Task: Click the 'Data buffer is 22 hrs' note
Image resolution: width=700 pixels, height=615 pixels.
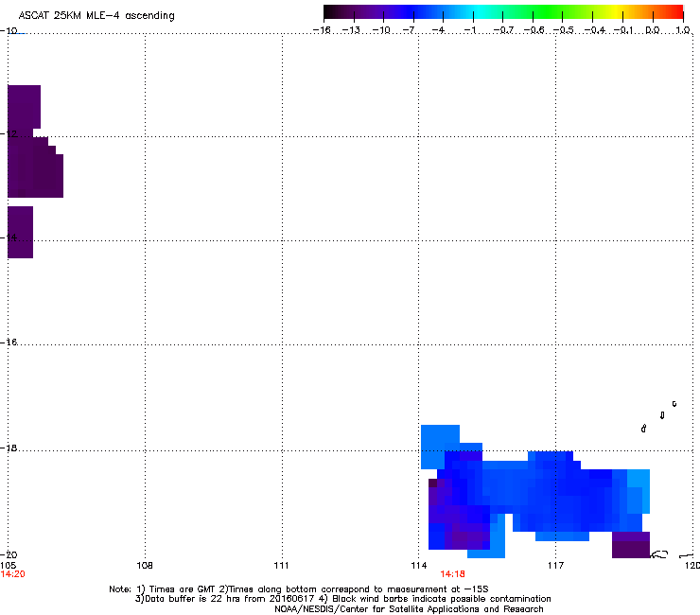Action: pos(342,599)
